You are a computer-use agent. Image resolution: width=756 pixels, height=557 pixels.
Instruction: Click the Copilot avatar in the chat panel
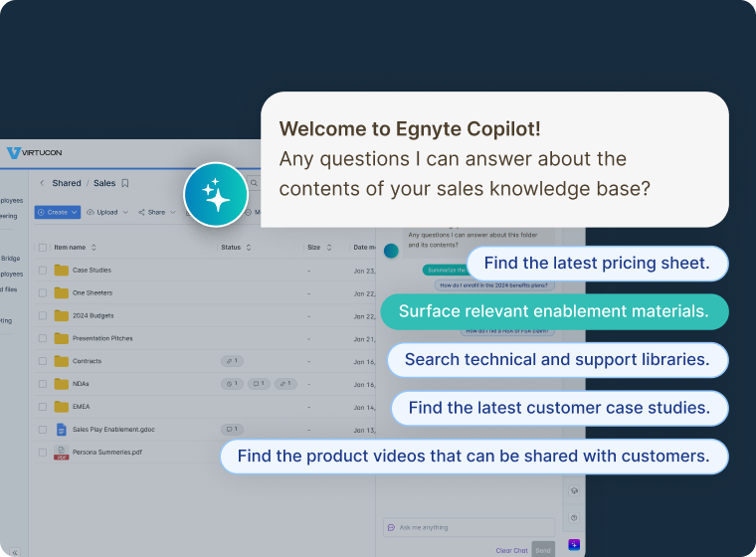click(391, 251)
